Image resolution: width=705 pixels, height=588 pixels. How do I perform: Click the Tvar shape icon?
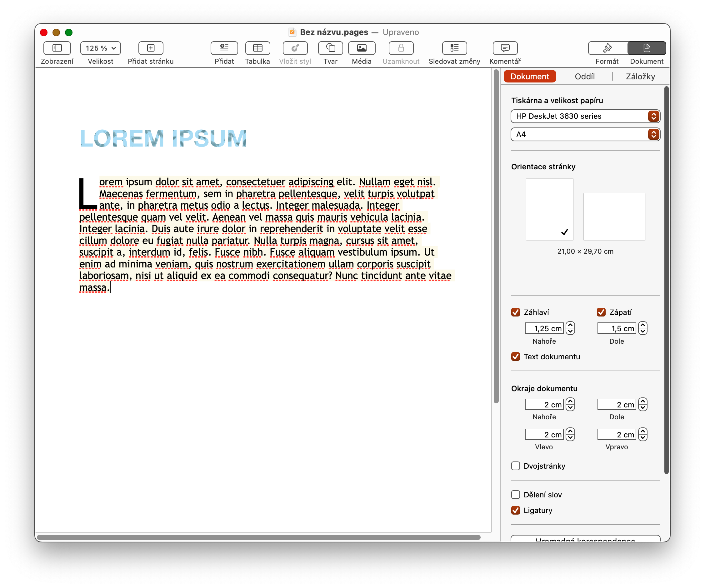(330, 48)
